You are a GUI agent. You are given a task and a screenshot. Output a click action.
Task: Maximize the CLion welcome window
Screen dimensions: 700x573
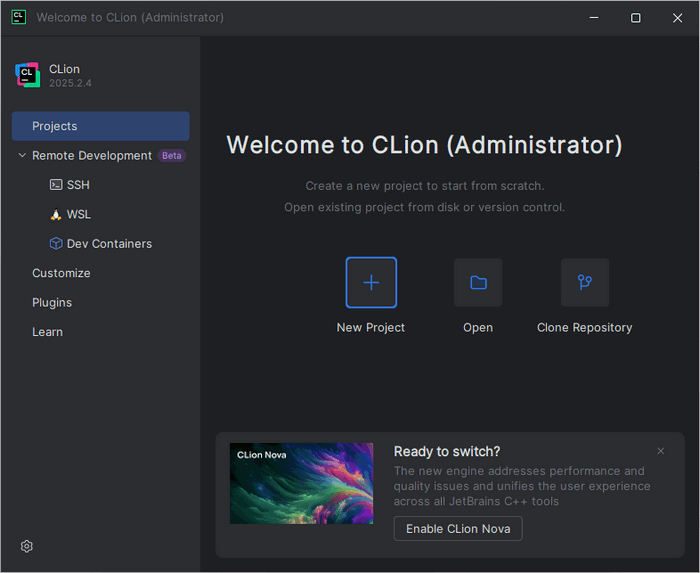coord(635,18)
